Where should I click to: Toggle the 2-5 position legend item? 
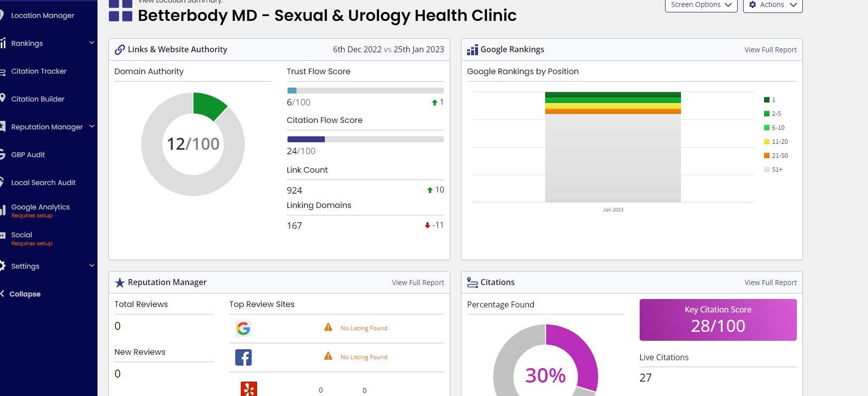point(772,114)
